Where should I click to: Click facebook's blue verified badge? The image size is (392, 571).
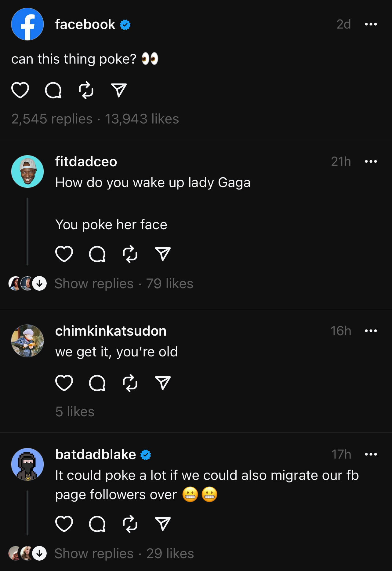(125, 24)
